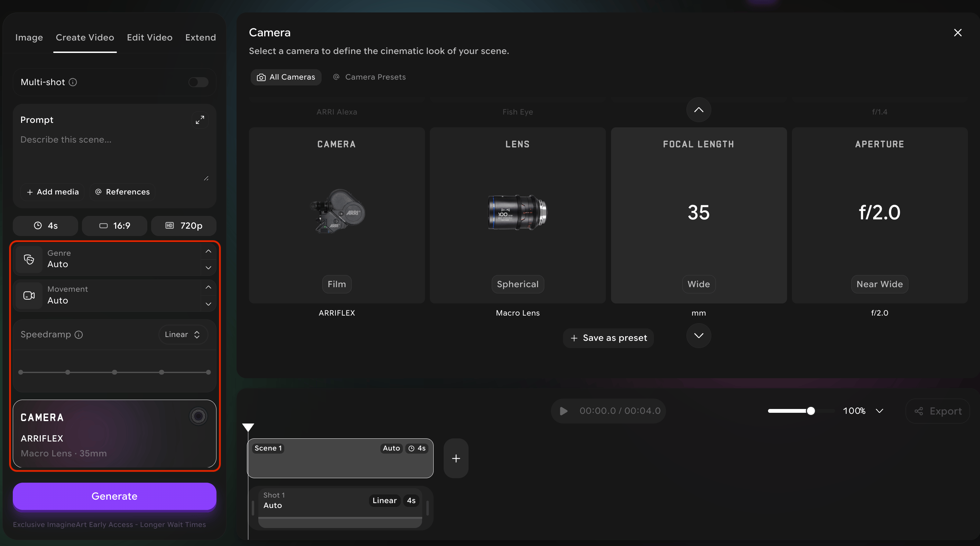Viewport: 980px width, 546px height.
Task: Click the 4s tag on Shot 1
Action: 411,501
